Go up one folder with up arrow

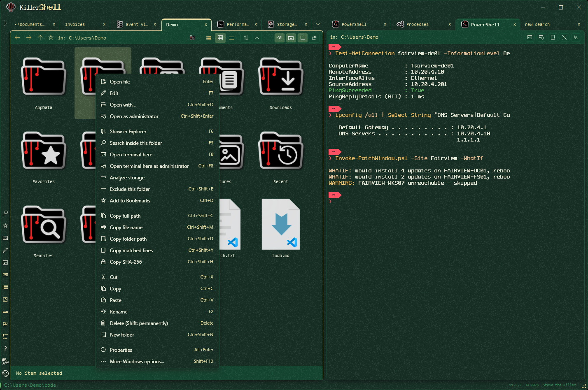(40, 37)
